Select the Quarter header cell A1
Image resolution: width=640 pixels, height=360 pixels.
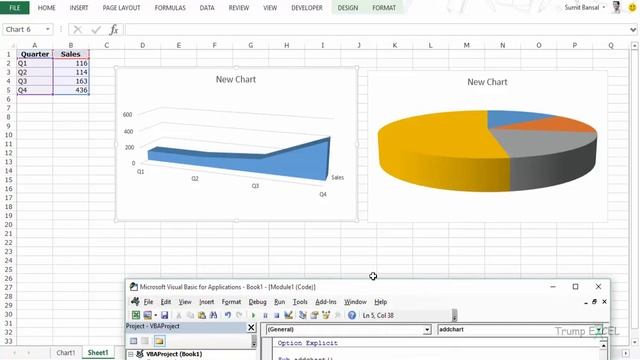click(35, 54)
